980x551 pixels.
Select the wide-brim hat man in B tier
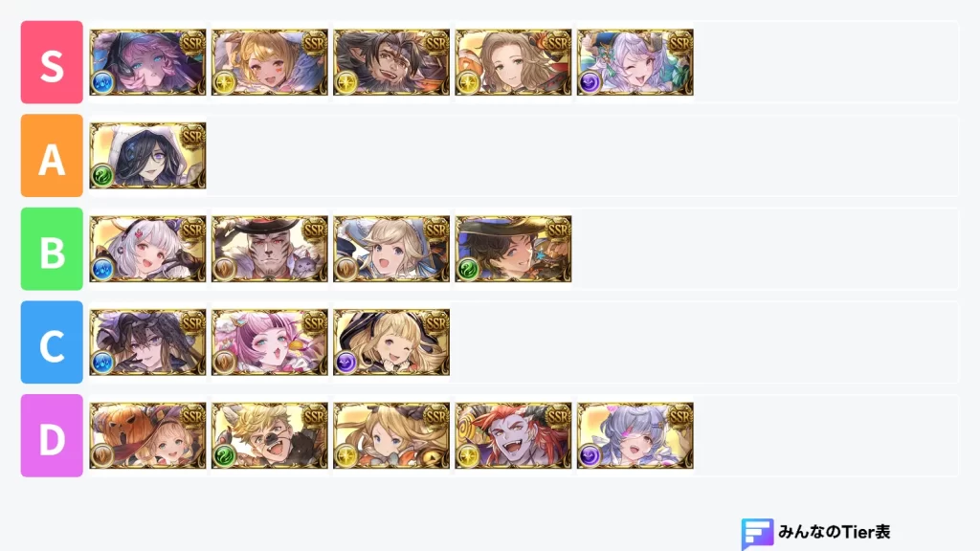pyautogui.click(x=513, y=249)
